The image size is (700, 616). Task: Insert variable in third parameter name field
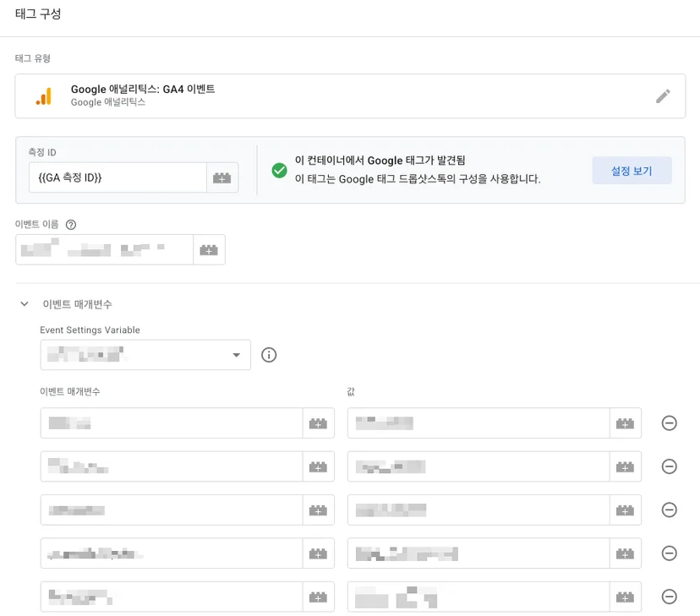[319, 510]
